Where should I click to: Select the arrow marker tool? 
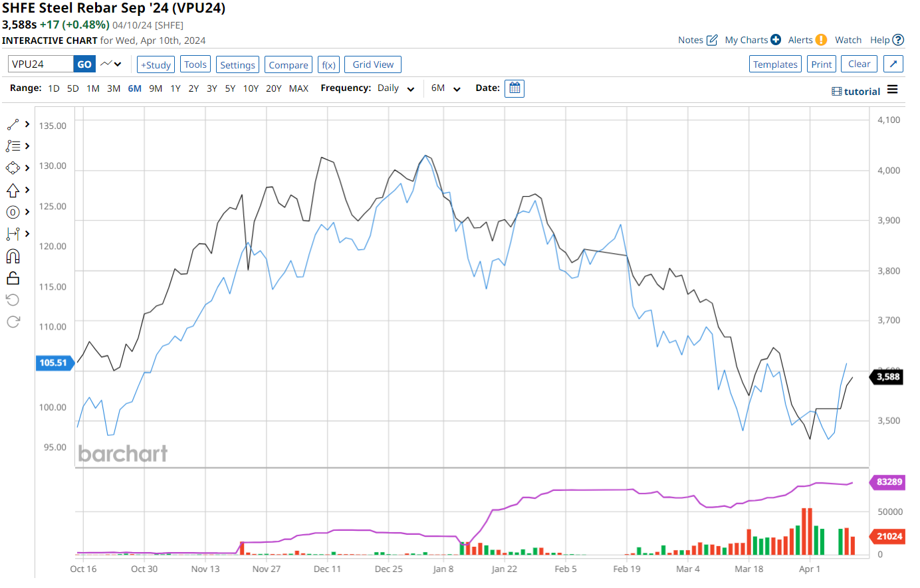coord(13,190)
